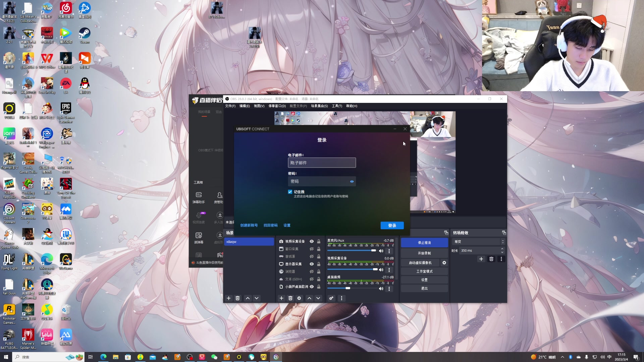Mute the 麦克风/Aux speaker icon
The width and height of the screenshot is (644, 362).
(381, 251)
